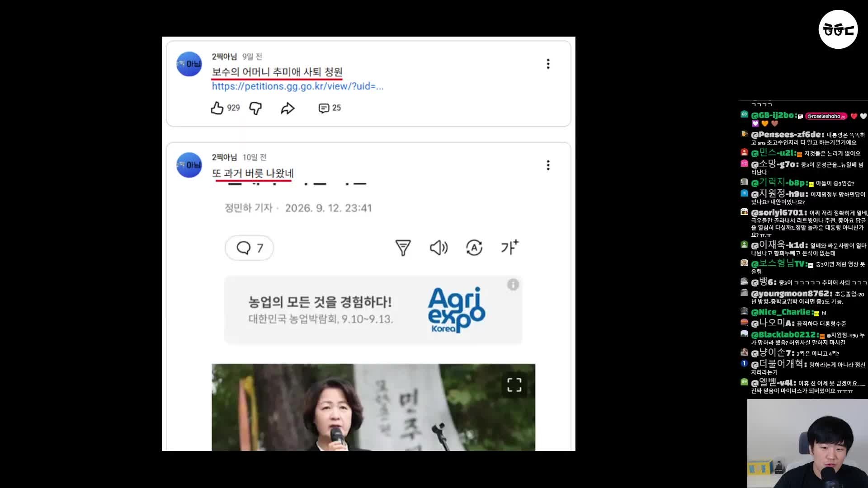This screenshot has height=488, width=868.
Task: Dislike the 추미애 사퇴 청원 post
Action: (255, 108)
